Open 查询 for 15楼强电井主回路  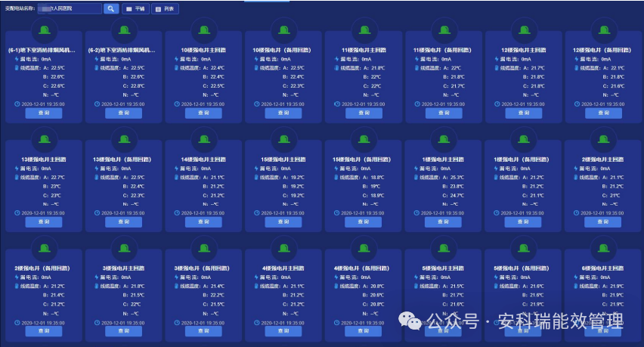click(283, 222)
